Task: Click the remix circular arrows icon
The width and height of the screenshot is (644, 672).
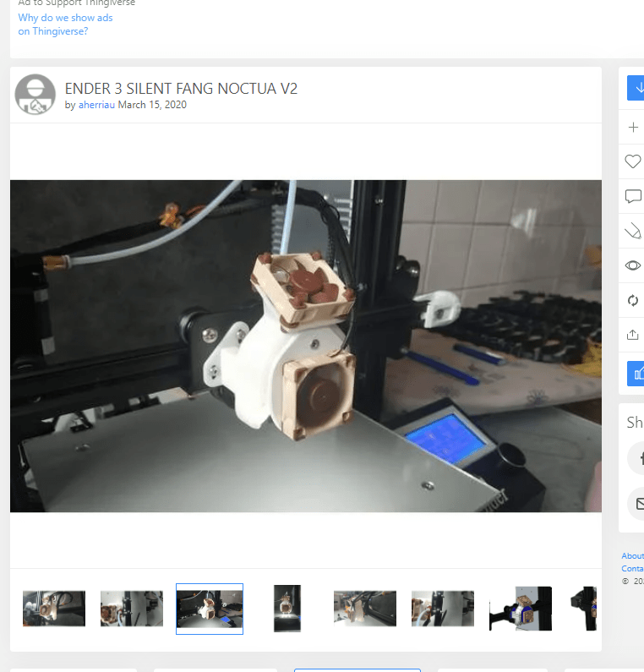Action: [633, 300]
